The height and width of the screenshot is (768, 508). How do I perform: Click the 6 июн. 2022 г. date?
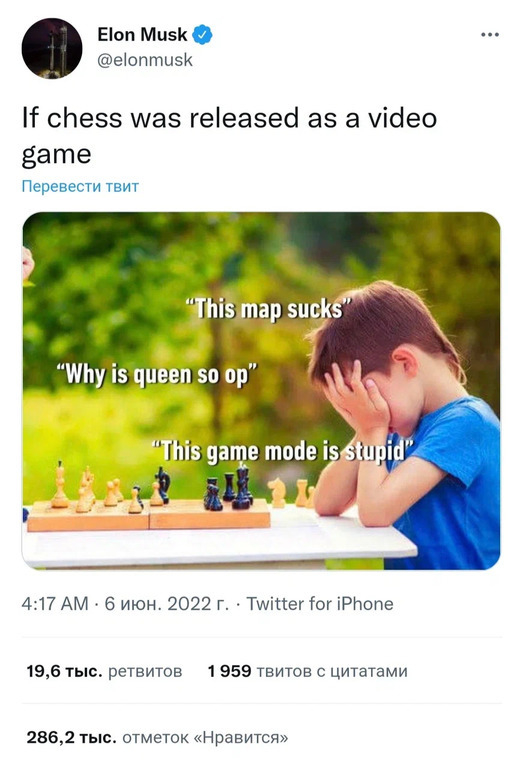167,603
